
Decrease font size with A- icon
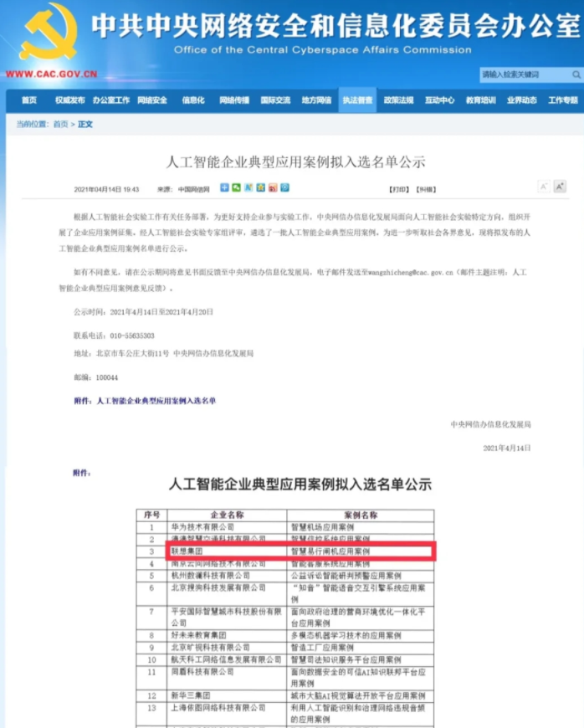coord(543,187)
